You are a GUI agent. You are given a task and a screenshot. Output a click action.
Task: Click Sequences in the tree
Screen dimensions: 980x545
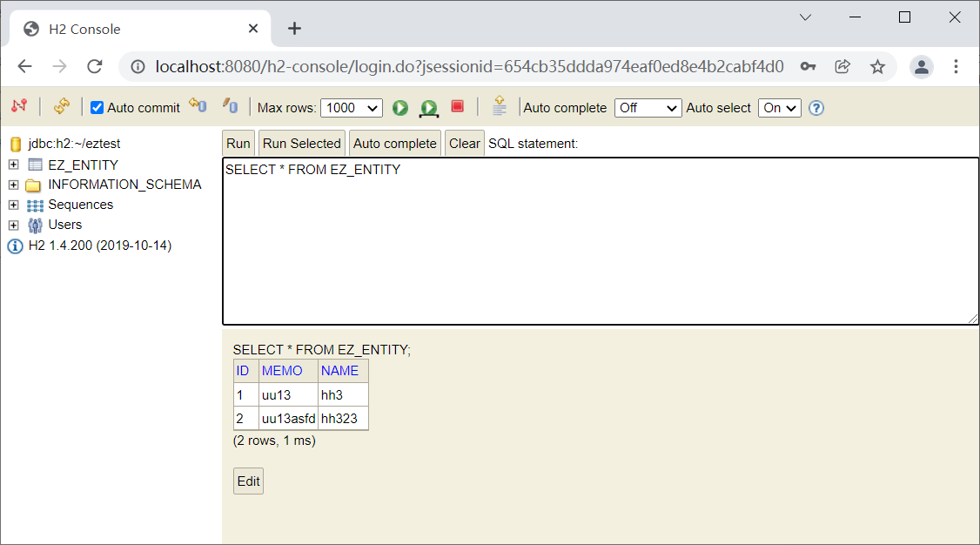[81, 205]
